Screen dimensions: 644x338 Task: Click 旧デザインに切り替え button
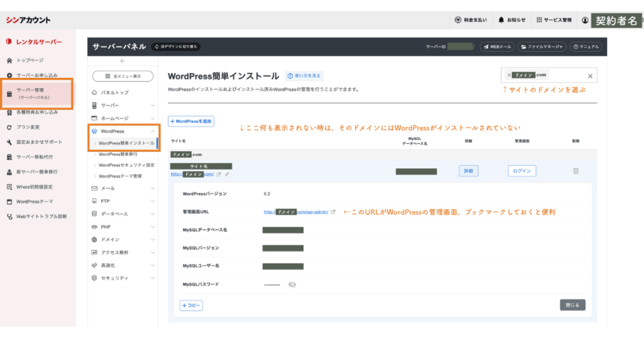(176, 46)
